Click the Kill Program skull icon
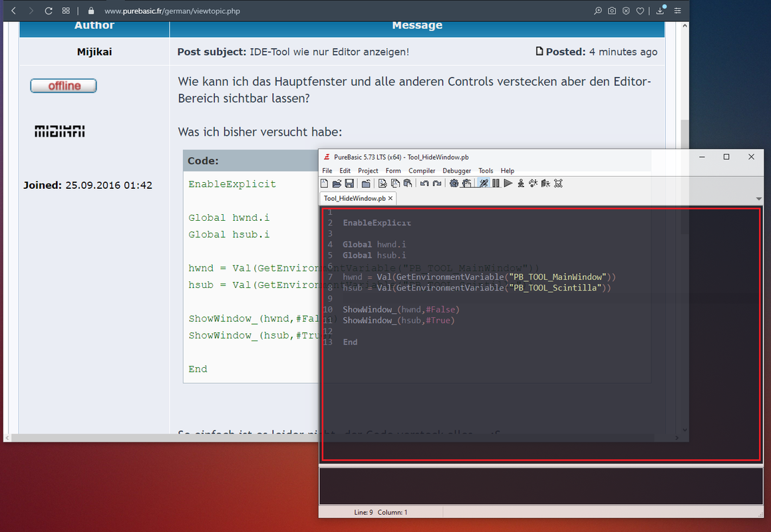The height and width of the screenshot is (532, 771). pyautogui.click(x=558, y=184)
